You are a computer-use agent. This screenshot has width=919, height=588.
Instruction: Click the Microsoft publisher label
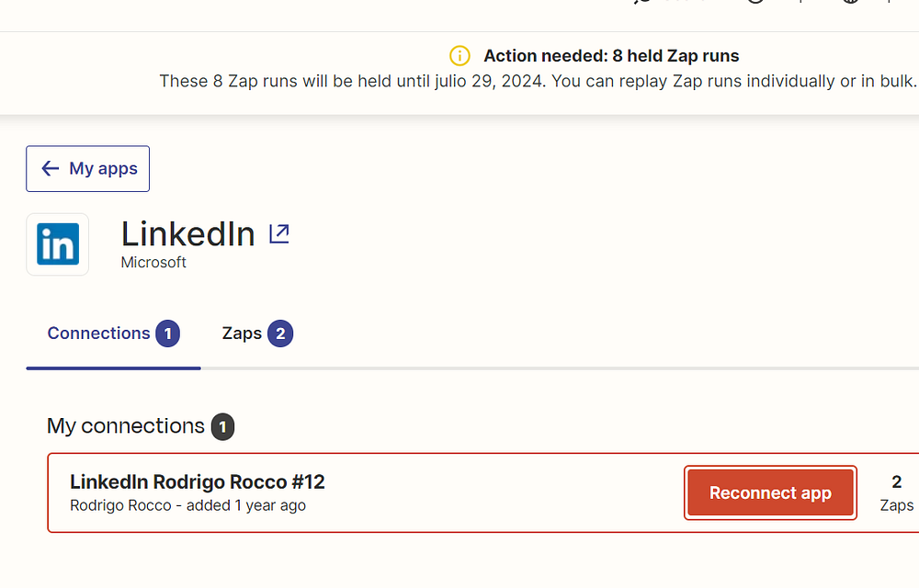pos(153,263)
